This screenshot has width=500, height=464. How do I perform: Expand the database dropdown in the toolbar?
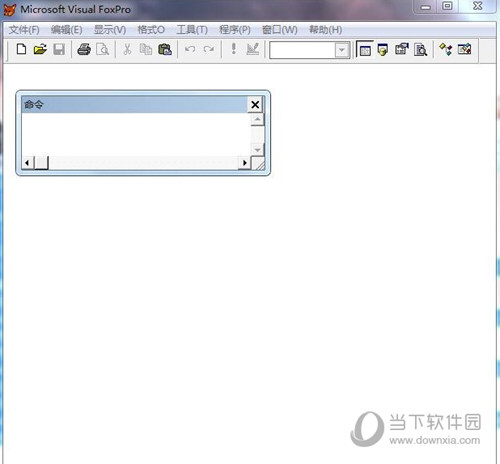(x=342, y=50)
